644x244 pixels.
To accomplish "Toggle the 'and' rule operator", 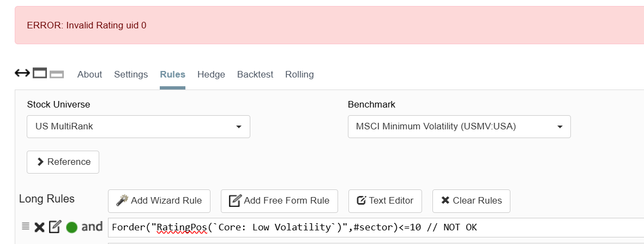I will (x=92, y=227).
